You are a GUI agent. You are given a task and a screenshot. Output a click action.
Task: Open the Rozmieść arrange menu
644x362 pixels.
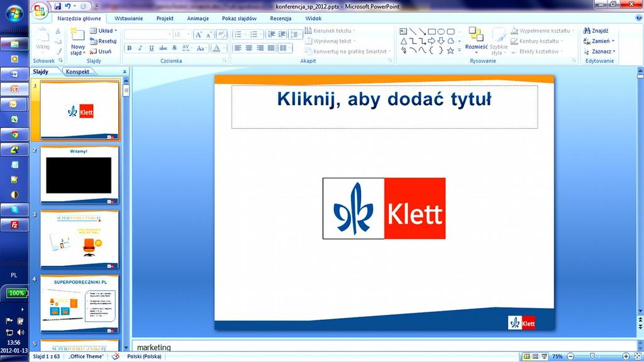477,41
